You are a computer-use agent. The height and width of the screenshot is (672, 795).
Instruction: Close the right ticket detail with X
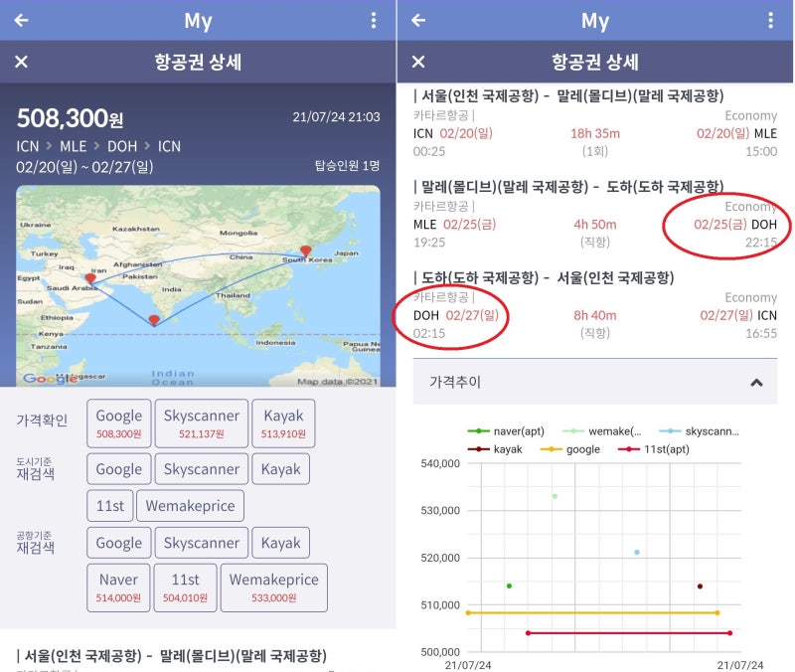(418, 62)
